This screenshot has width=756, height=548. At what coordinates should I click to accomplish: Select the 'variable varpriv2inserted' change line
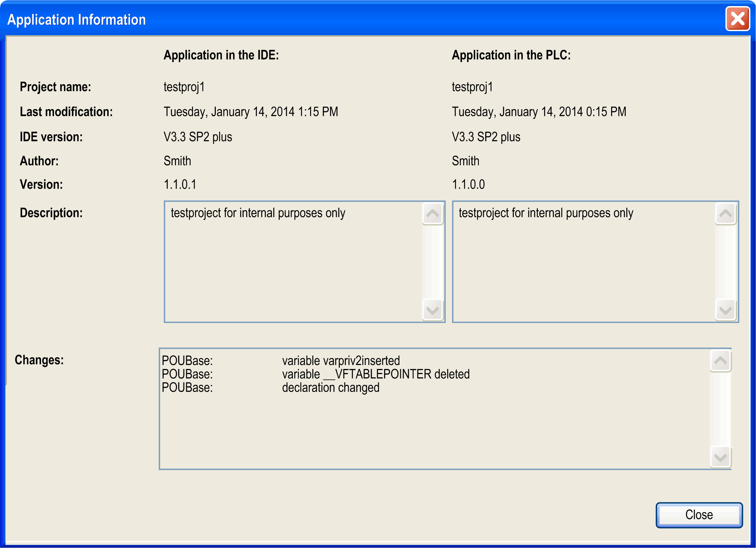[x=341, y=361]
